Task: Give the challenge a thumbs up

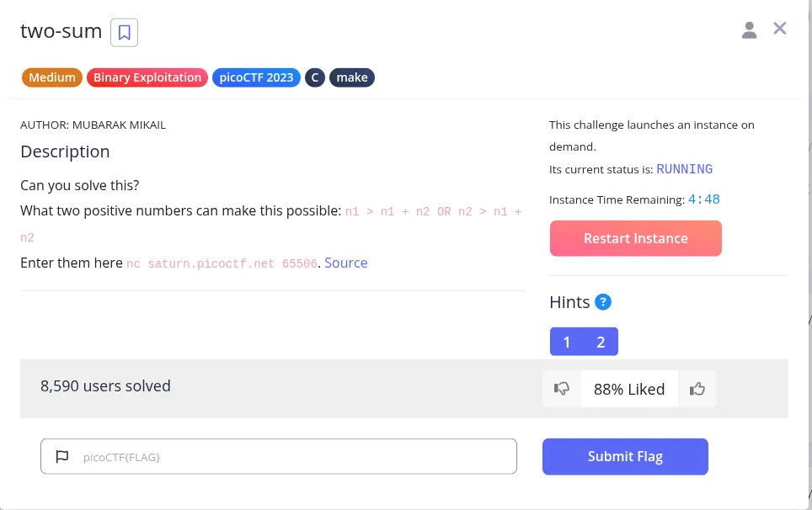Action: point(697,388)
